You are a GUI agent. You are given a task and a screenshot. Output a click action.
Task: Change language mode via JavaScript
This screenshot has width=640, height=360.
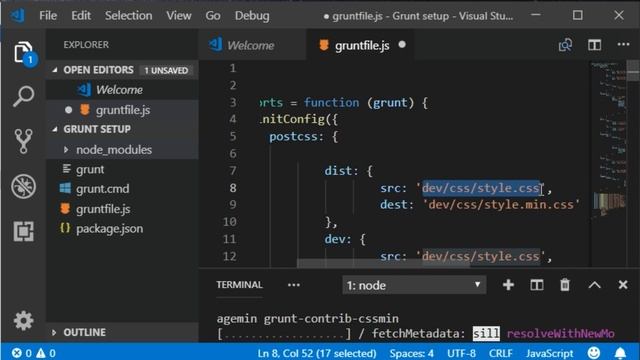pyautogui.click(x=550, y=353)
